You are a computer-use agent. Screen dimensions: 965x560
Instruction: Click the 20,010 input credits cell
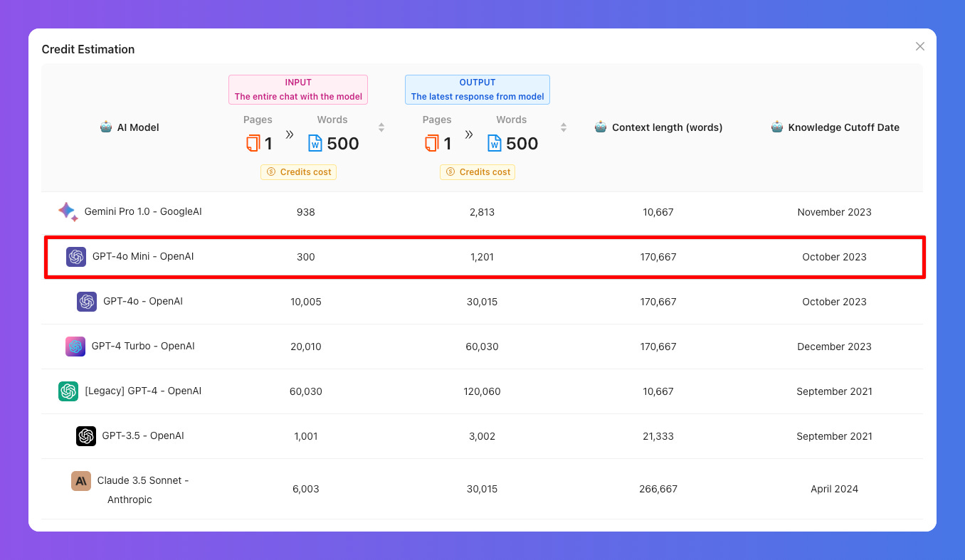(306, 347)
